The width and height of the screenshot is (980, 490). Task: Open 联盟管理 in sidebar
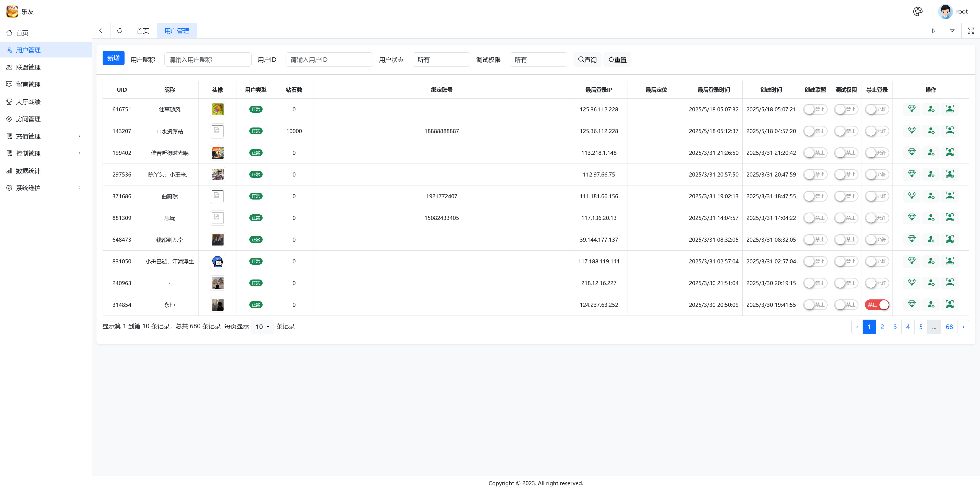(28, 67)
